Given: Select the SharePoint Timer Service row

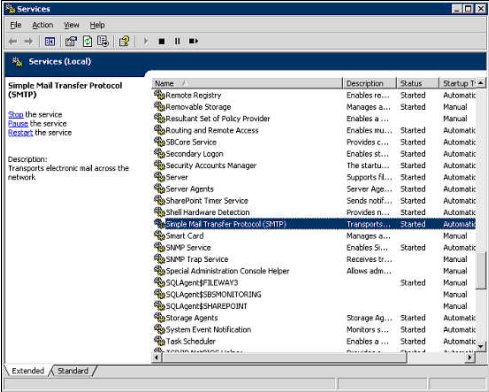Looking at the screenshot, I should coord(314,200).
